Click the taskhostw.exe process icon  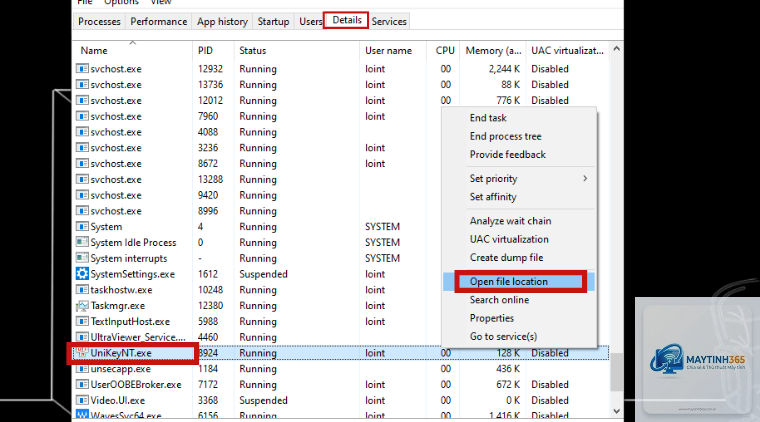point(82,290)
